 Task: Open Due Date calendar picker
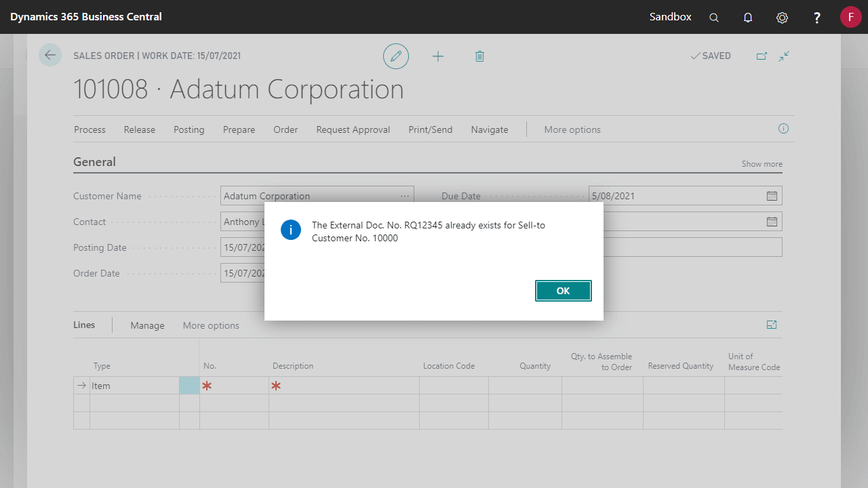[772, 196]
